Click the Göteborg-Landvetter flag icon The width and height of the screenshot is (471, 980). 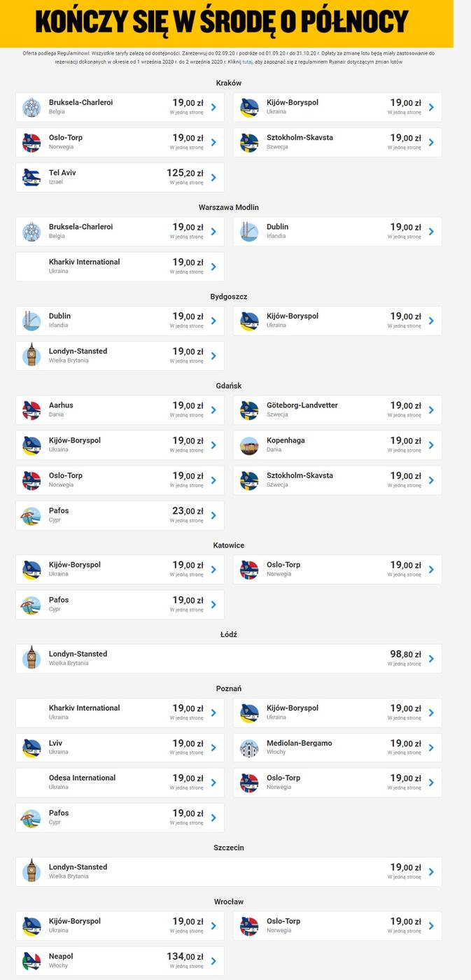point(249,410)
